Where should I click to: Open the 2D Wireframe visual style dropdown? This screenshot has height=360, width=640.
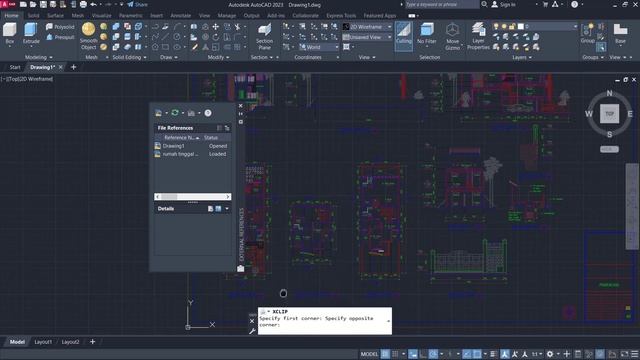coord(367,27)
